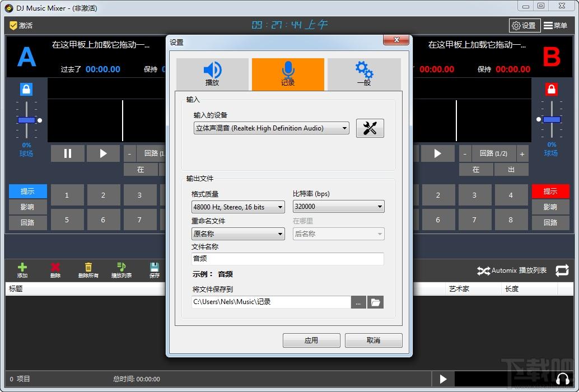Click the apply button in the dialog
Viewport: 579px width, 392px height.
[311, 340]
